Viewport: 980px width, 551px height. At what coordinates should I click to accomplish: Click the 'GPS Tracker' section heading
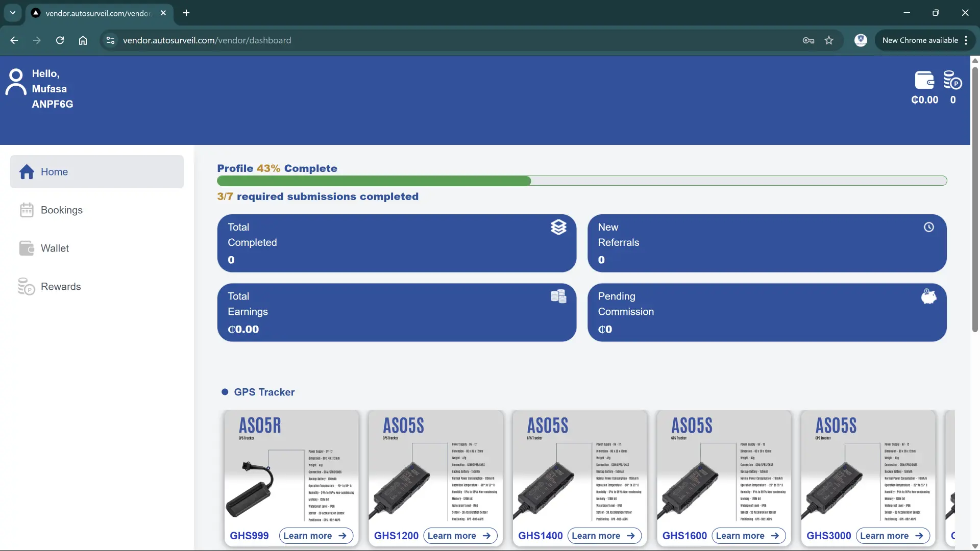(264, 392)
